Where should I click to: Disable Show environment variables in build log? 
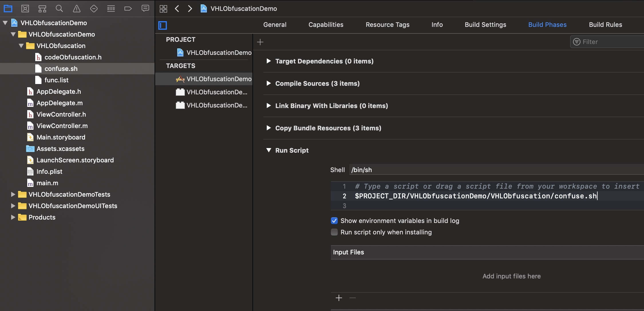point(334,221)
